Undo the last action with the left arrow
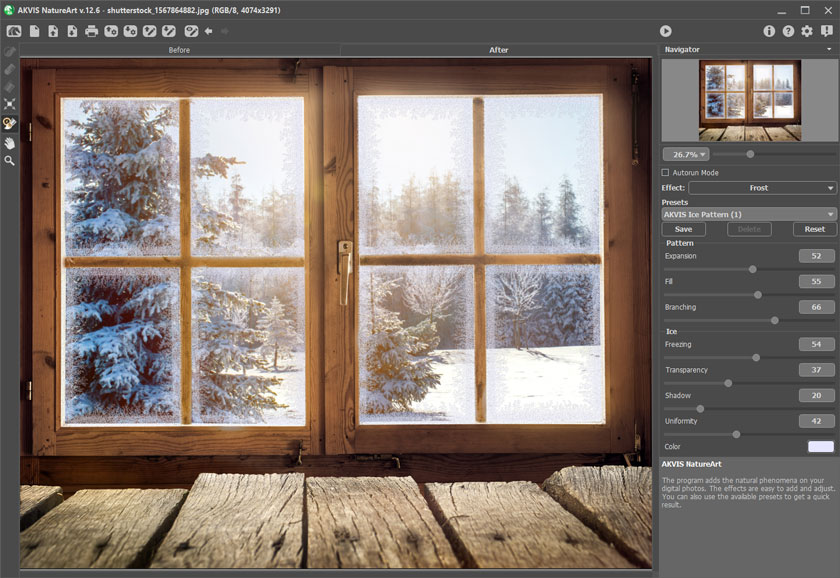Viewport: 840px width, 578px height. coord(208,31)
